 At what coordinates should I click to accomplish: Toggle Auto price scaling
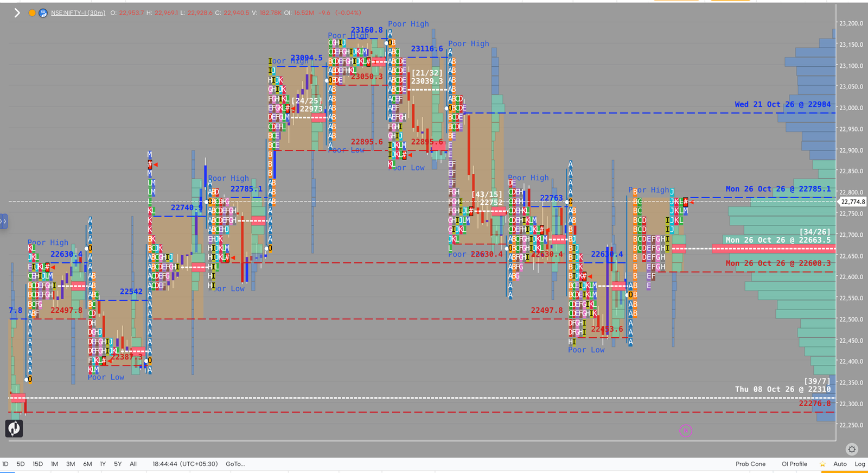840,464
